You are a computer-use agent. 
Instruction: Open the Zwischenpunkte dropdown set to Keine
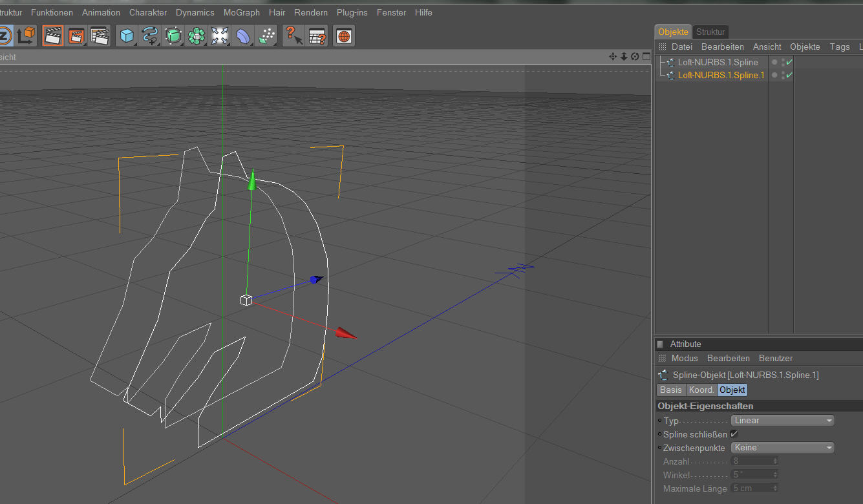(x=783, y=448)
